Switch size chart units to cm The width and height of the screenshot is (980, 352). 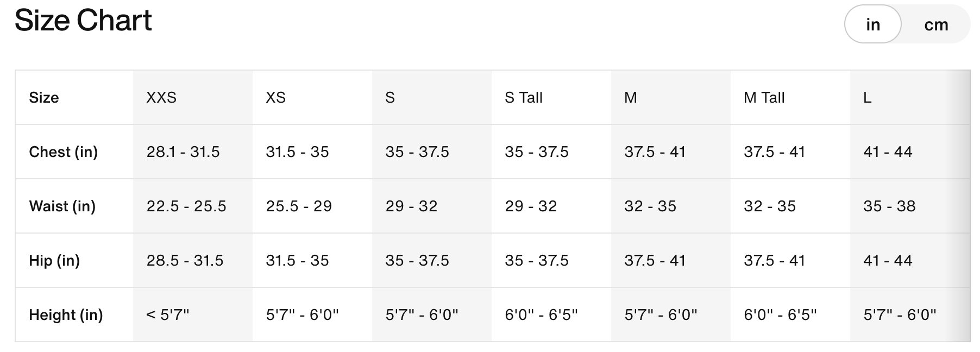(936, 24)
